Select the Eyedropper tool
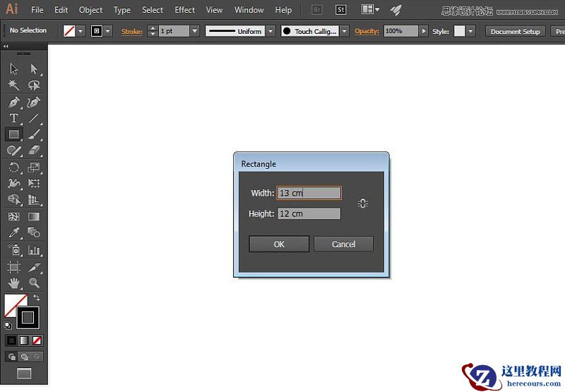The width and height of the screenshot is (565, 392). (13, 232)
